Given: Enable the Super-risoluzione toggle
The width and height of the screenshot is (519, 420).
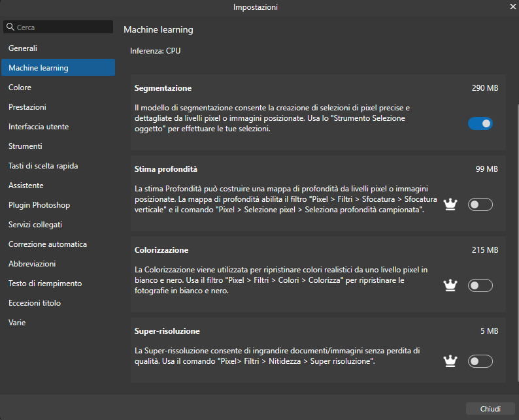Looking at the screenshot, I should [480, 361].
